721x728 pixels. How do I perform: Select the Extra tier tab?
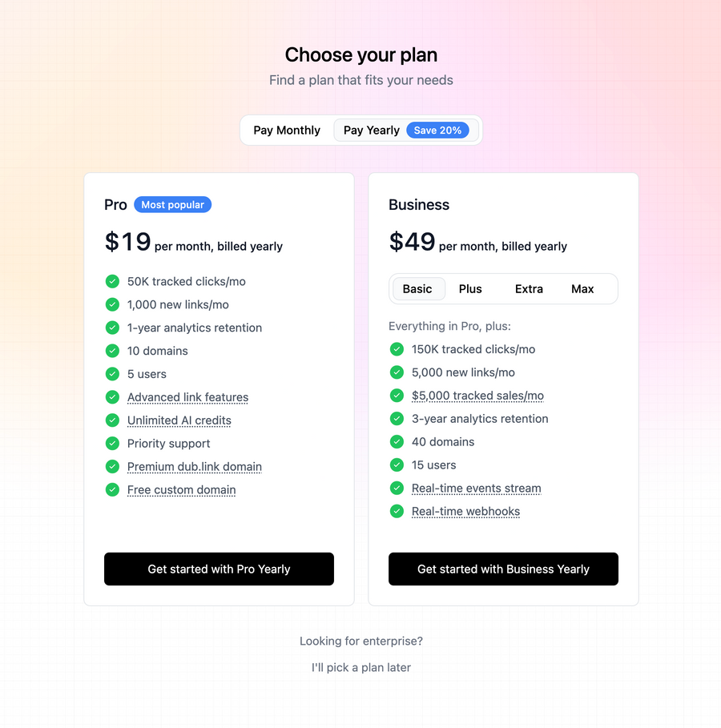click(x=529, y=288)
